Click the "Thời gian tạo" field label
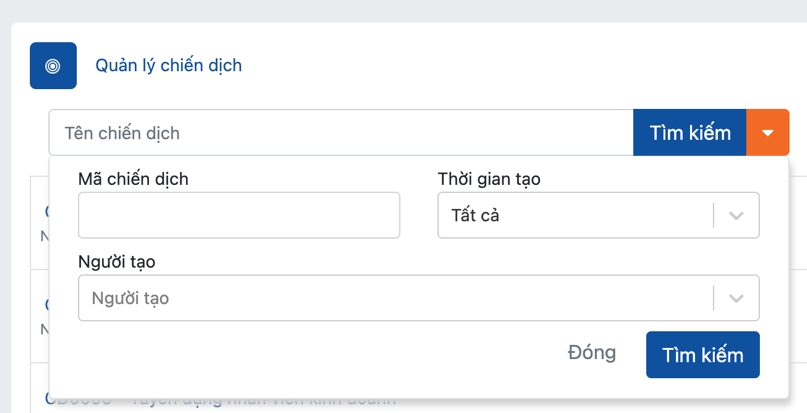 tap(489, 179)
